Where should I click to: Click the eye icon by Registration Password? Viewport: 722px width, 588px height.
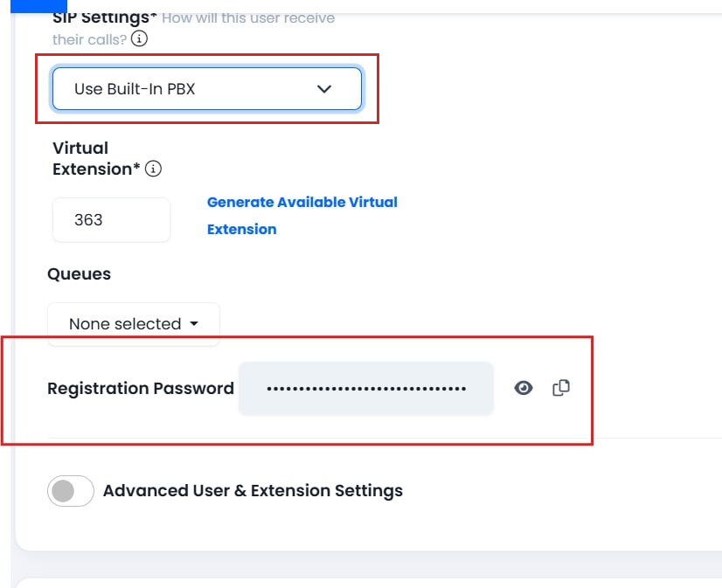(523, 387)
